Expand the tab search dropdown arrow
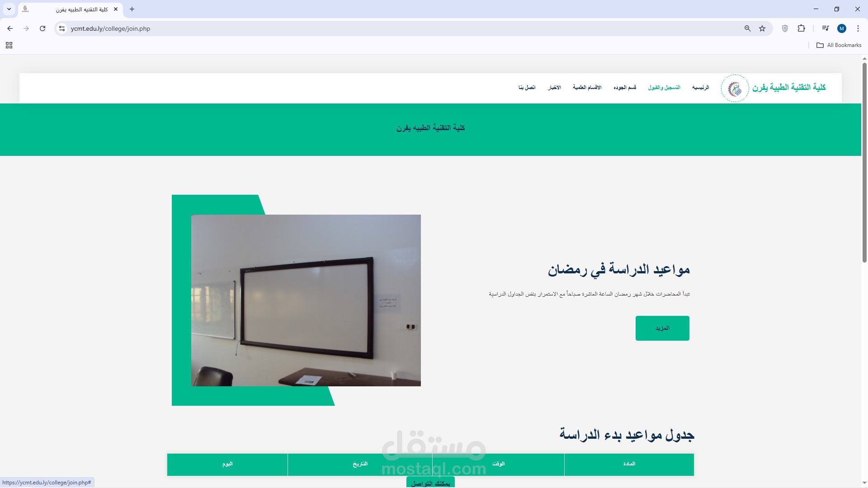 click(x=9, y=9)
